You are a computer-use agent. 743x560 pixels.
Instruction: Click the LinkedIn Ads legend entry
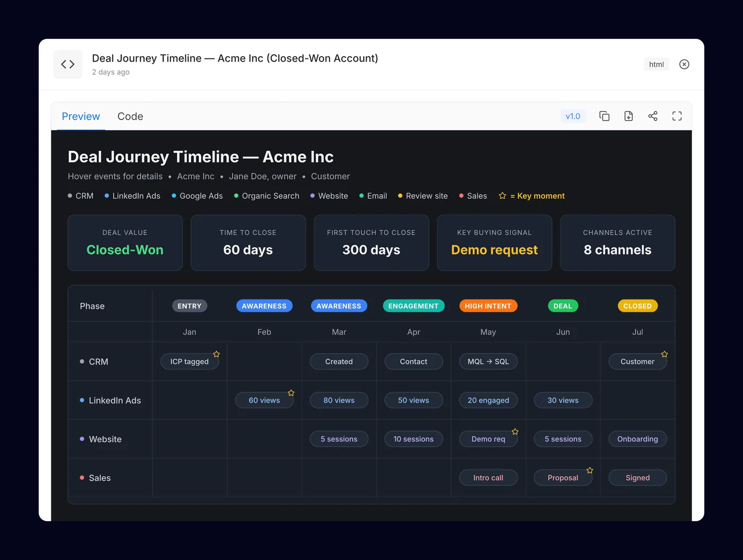coord(132,196)
